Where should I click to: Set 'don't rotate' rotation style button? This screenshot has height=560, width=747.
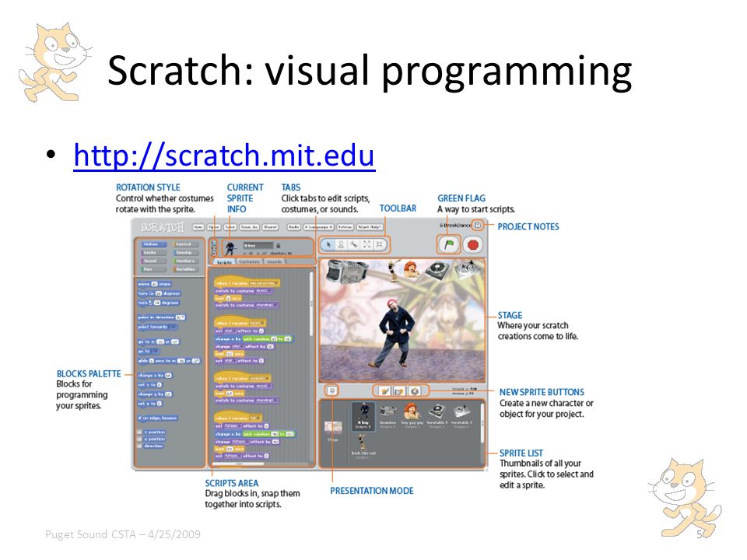(x=214, y=254)
